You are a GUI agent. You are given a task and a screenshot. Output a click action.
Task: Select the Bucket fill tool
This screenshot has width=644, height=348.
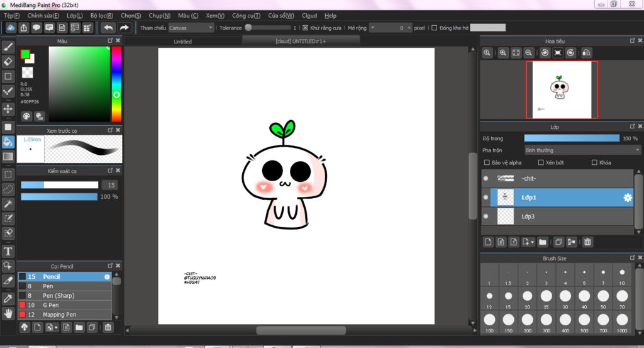[8, 142]
